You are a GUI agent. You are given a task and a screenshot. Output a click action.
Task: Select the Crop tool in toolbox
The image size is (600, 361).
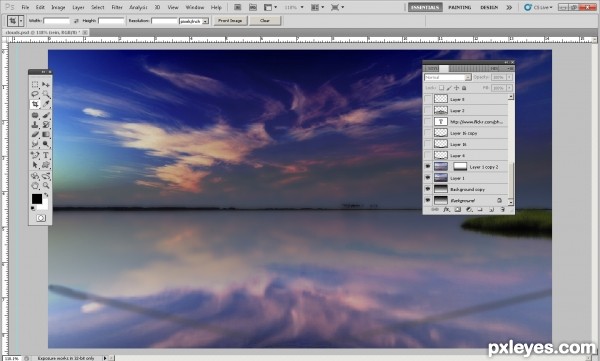(x=35, y=104)
